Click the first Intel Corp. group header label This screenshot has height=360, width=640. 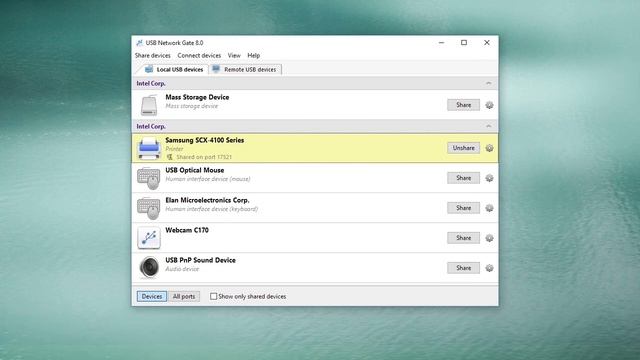[151, 83]
